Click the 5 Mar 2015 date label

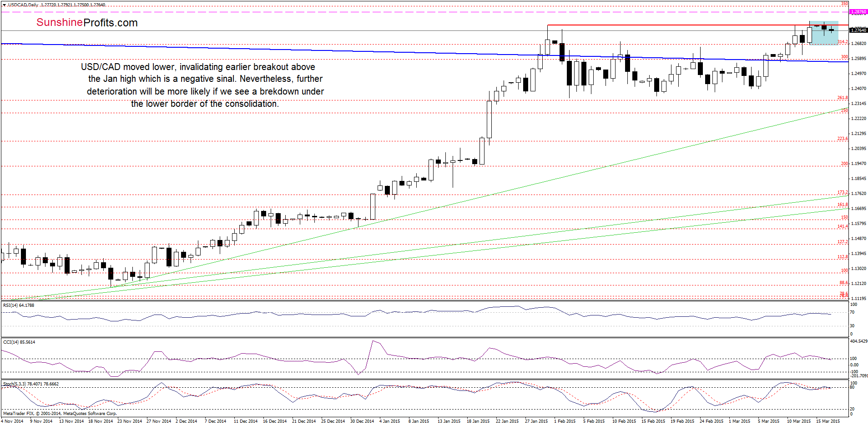[x=768, y=421]
